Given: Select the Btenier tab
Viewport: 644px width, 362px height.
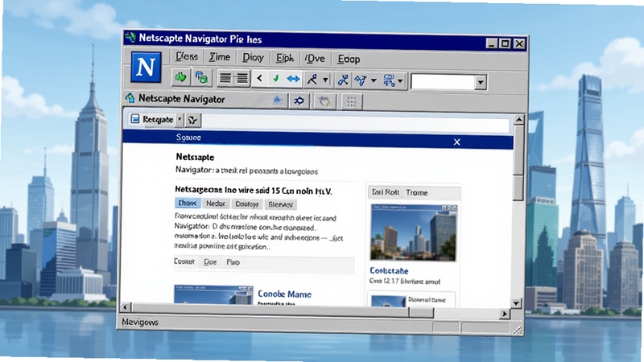Looking at the screenshot, I should point(280,204).
